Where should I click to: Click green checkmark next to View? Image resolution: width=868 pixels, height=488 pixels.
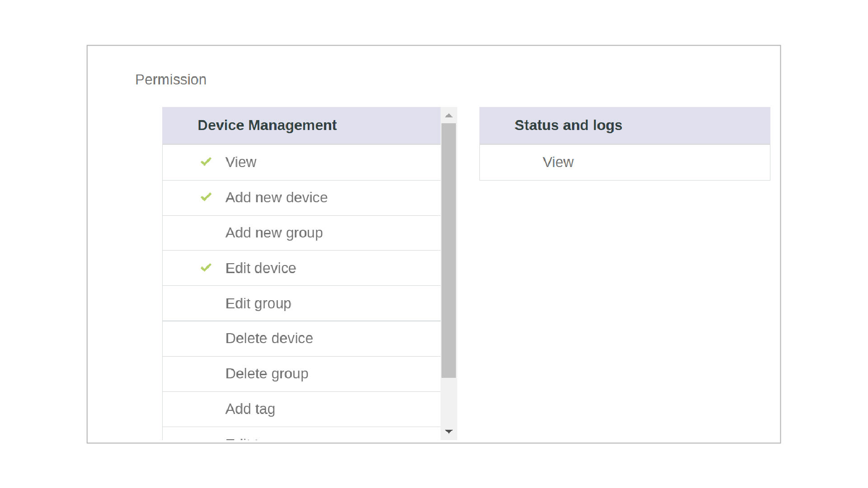206,162
